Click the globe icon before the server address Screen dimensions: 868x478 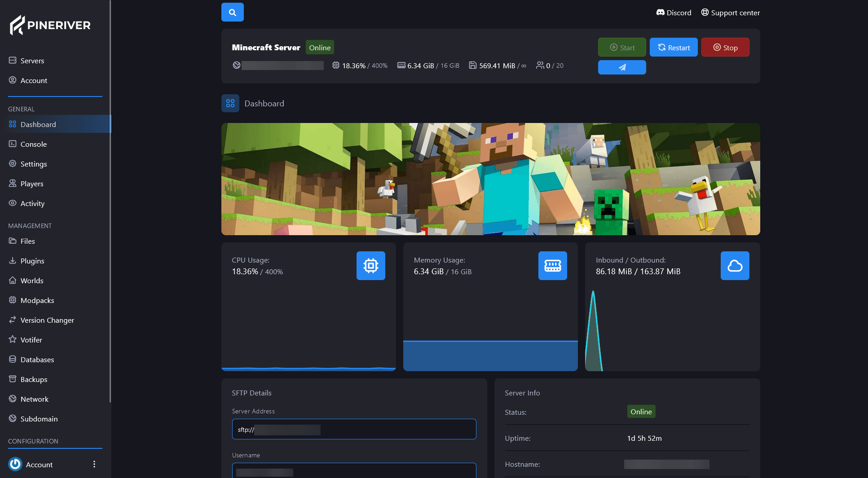[237, 65]
